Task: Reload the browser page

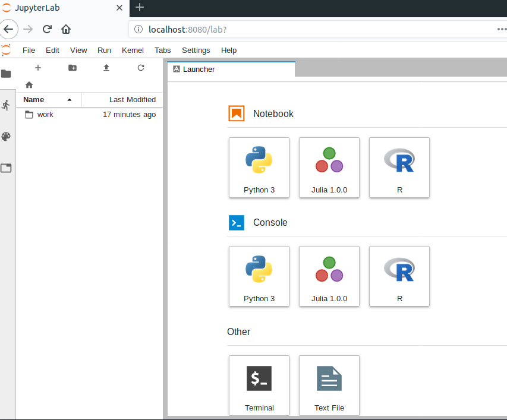Action: [x=47, y=29]
